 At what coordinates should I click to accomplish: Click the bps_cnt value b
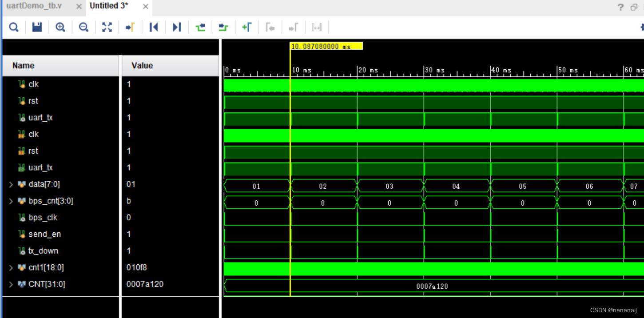[x=129, y=201]
